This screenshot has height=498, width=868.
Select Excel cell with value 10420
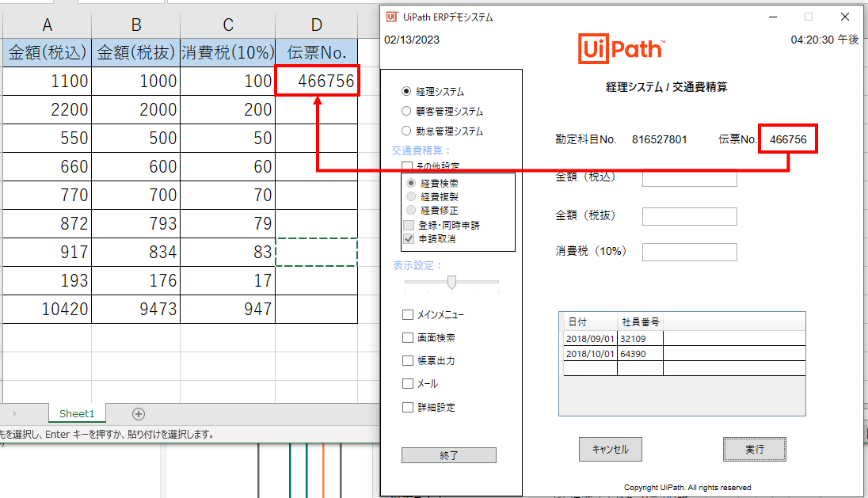pyautogui.click(x=47, y=309)
